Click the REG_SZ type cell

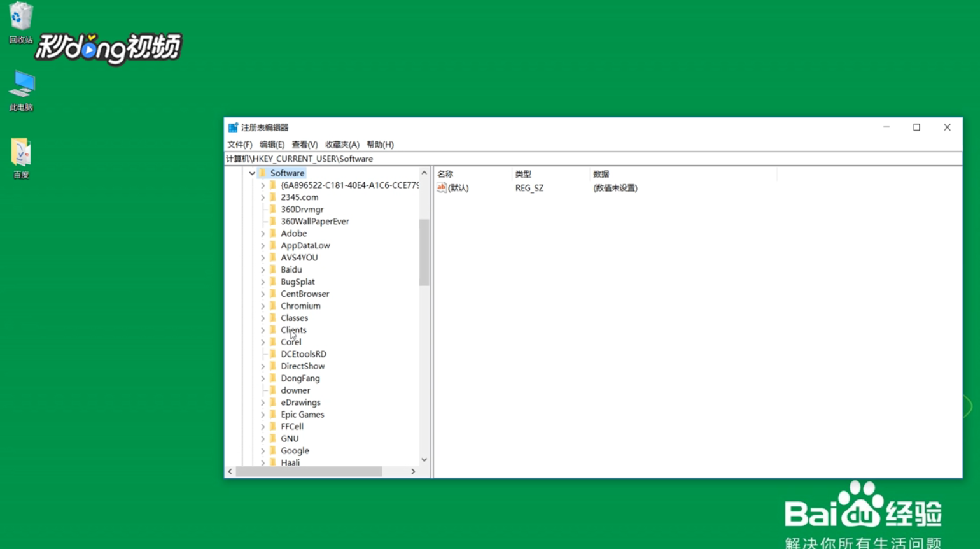529,188
